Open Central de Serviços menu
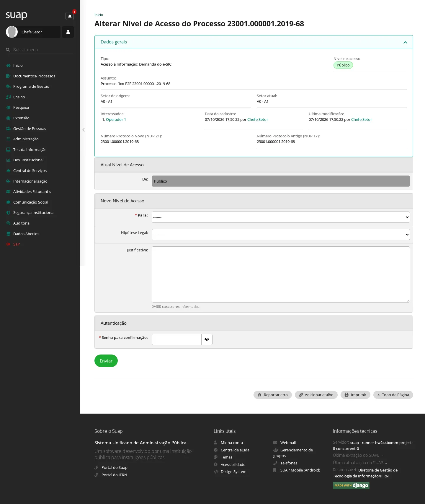 [x=30, y=170]
